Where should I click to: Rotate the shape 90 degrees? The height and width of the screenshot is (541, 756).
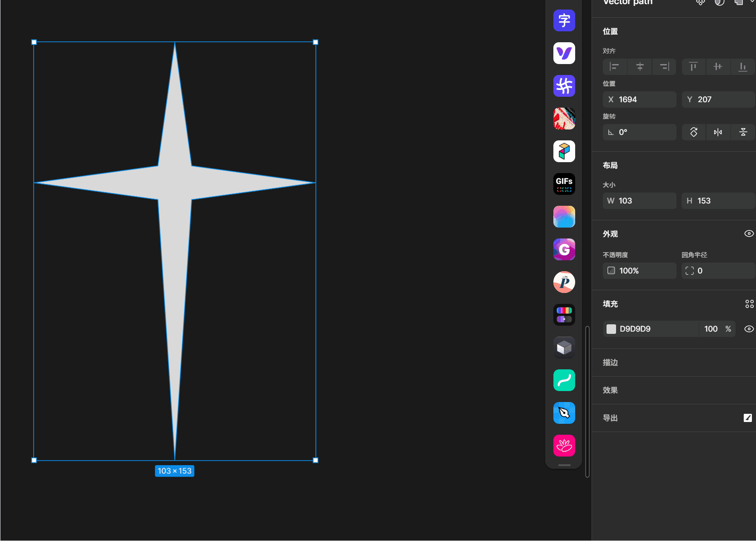point(694,132)
